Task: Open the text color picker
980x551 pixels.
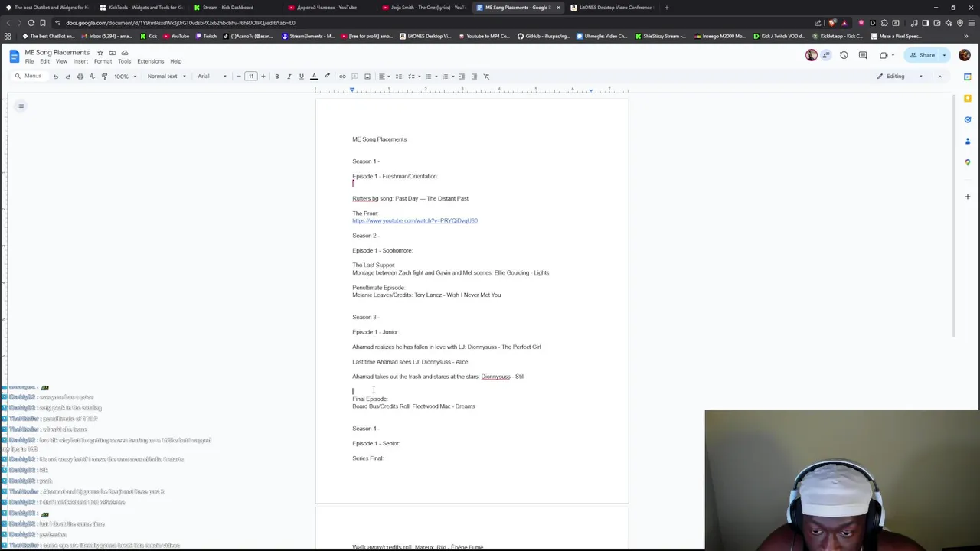Action: coord(314,77)
